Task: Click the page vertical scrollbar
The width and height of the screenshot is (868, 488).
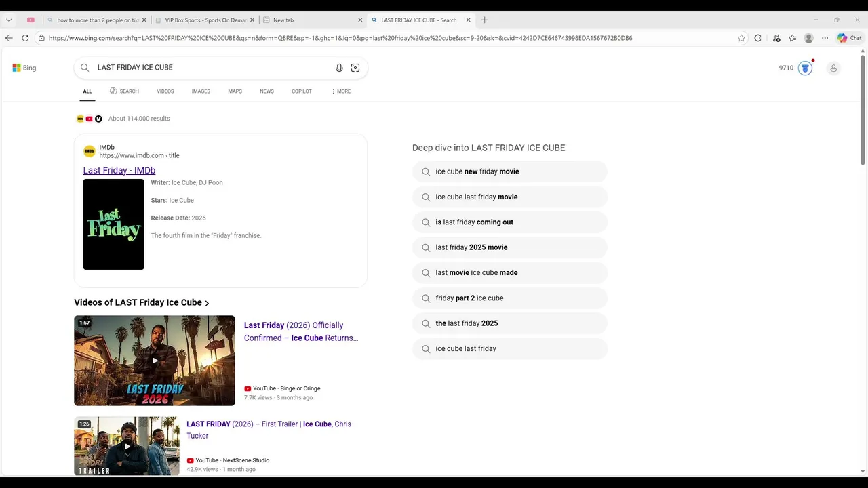Action: coord(863,110)
